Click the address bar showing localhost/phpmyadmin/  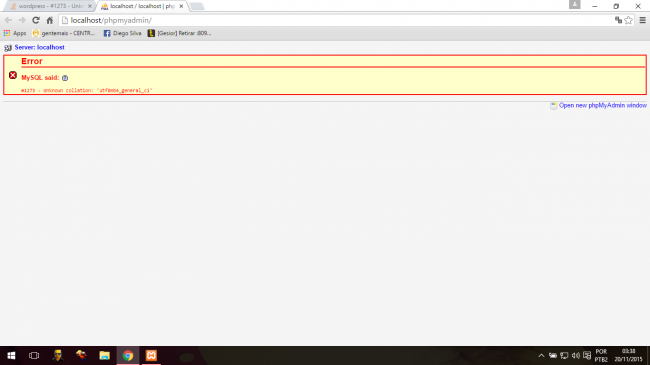[x=336, y=20]
